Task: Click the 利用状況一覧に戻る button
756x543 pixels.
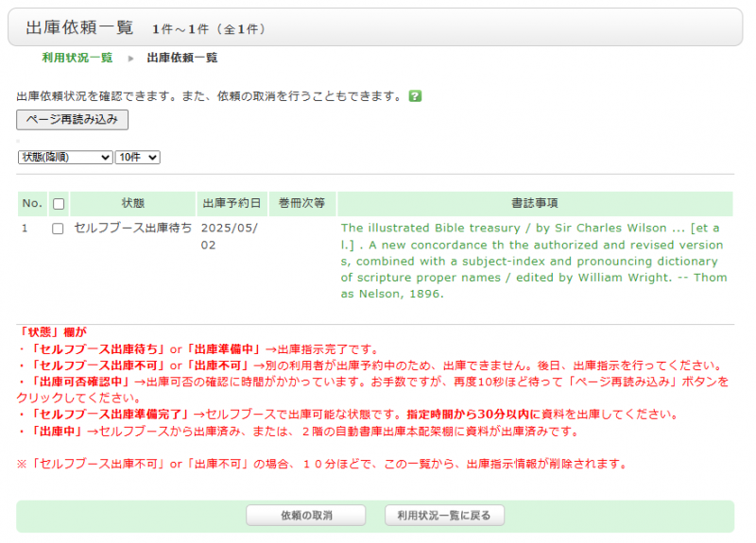Action: pos(444,515)
